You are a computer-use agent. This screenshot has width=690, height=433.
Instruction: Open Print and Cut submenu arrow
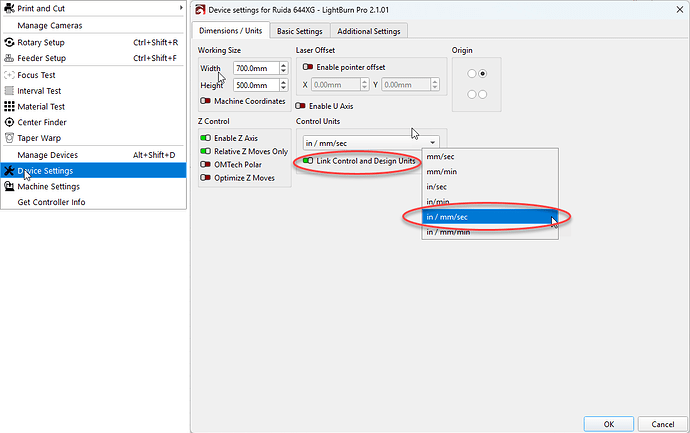click(x=181, y=8)
